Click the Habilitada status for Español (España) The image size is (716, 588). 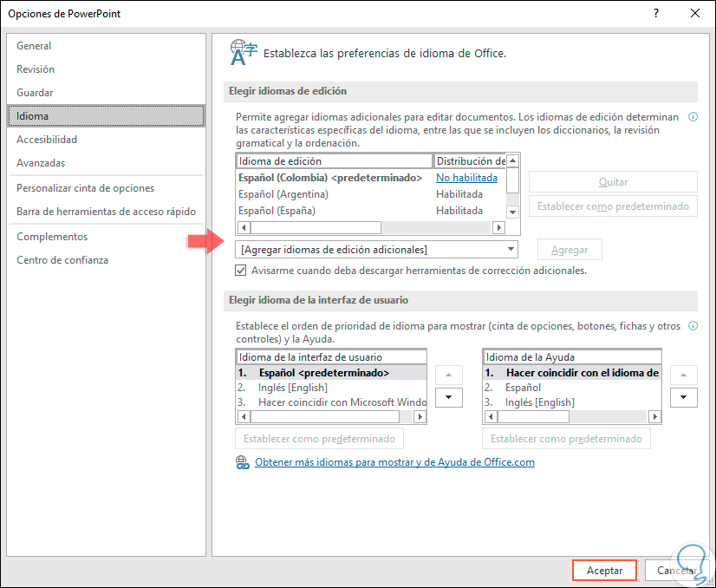point(459,211)
